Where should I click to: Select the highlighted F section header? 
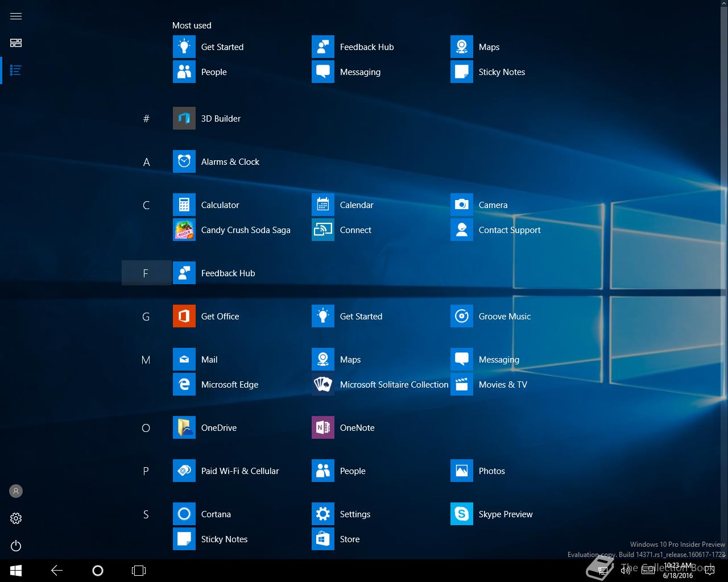coord(146,273)
